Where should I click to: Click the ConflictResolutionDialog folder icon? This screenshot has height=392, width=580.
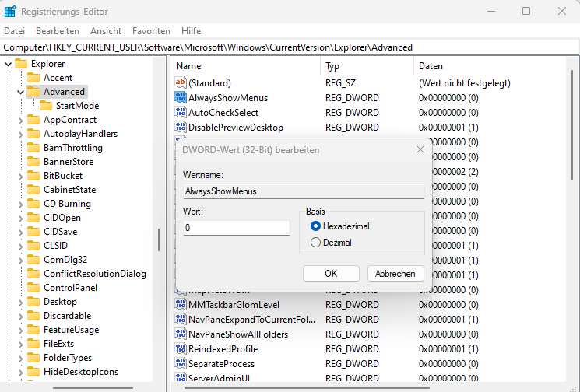click(x=33, y=274)
